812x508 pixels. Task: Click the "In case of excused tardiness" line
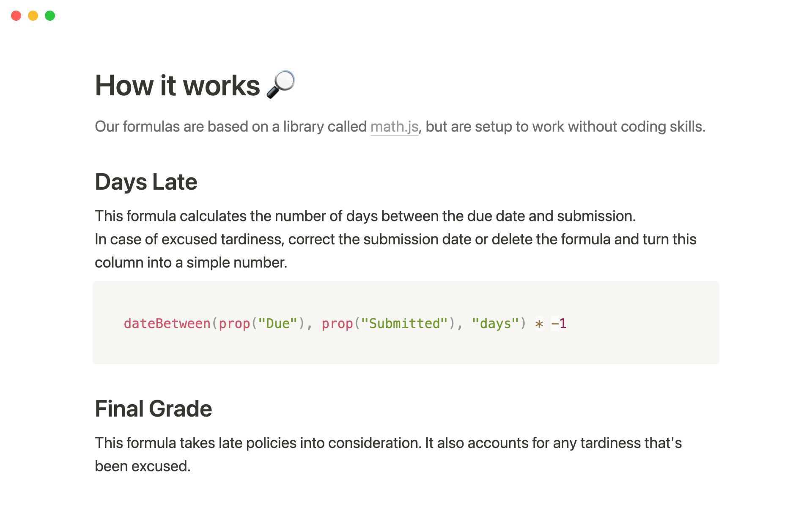point(395,240)
